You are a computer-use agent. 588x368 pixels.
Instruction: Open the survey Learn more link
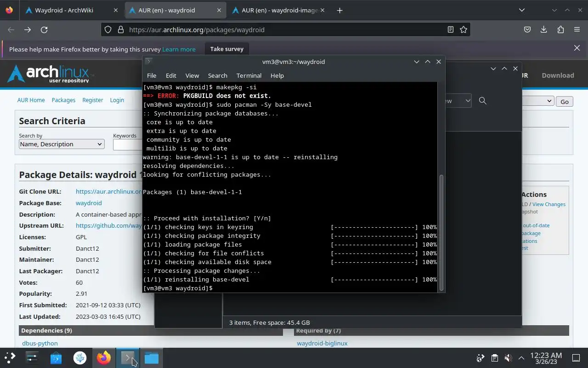pyautogui.click(x=179, y=49)
